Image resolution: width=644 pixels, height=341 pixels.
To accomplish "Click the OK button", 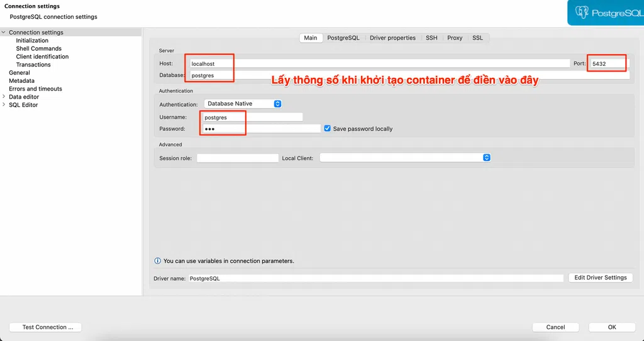I will 612,327.
